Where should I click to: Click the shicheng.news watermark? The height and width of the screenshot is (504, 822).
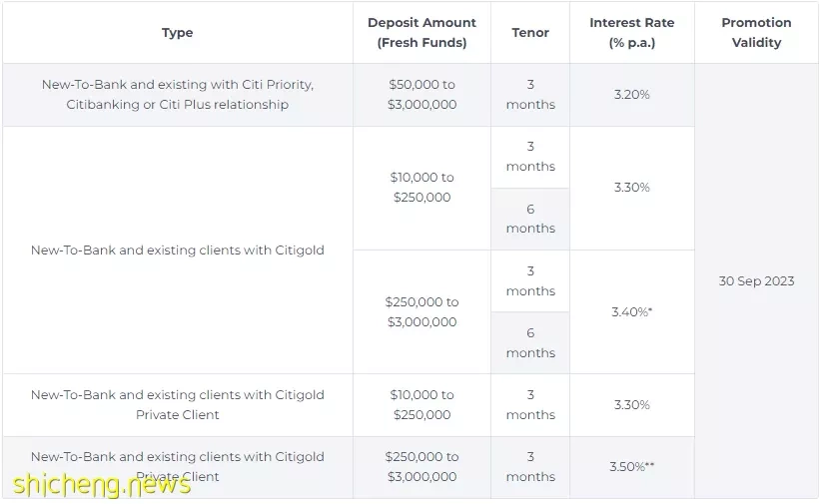pos(102,485)
